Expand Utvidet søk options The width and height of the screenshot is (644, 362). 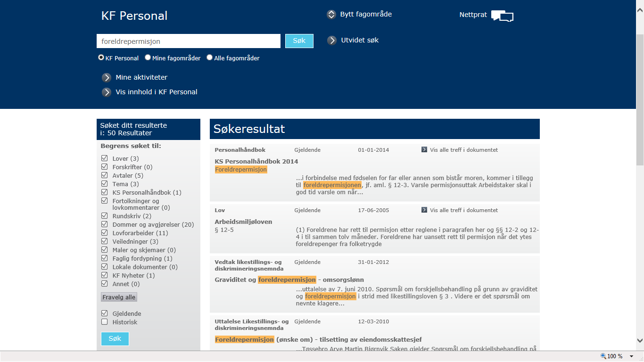tap(360, 40)
